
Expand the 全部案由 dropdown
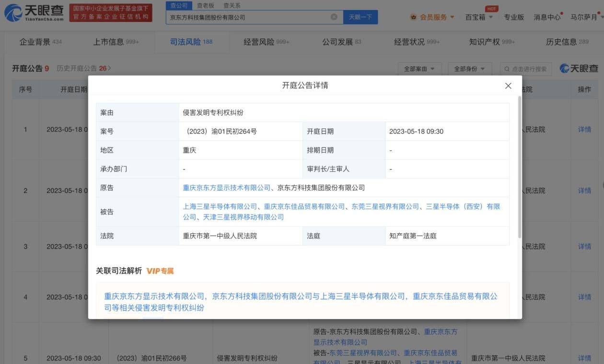[x=419, y=69]
